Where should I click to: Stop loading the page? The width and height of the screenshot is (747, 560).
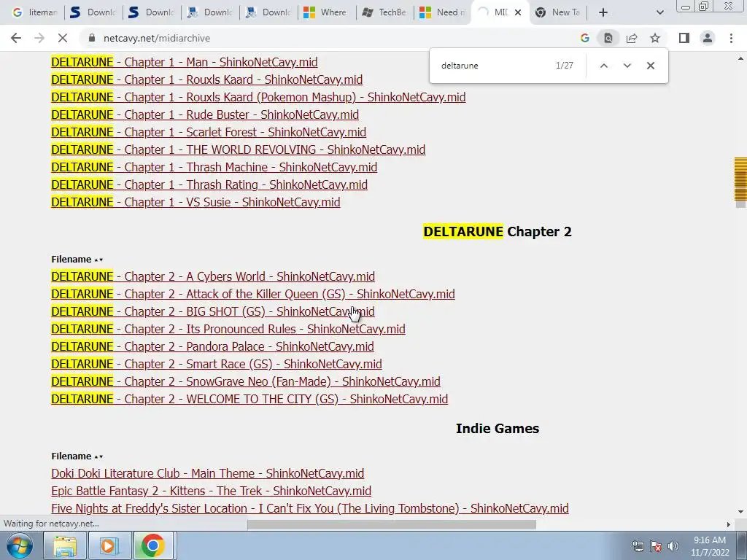[x=63, y=38]
